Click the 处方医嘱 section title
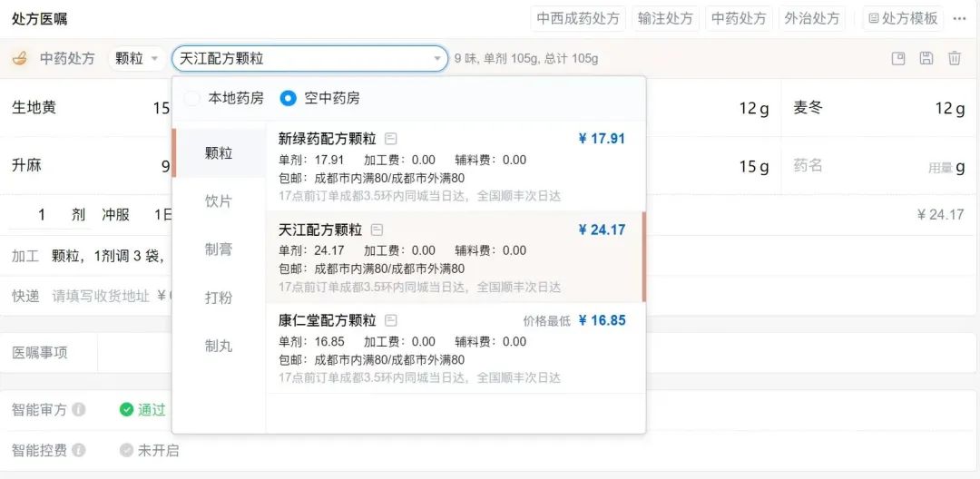 [x=39, y=19]
